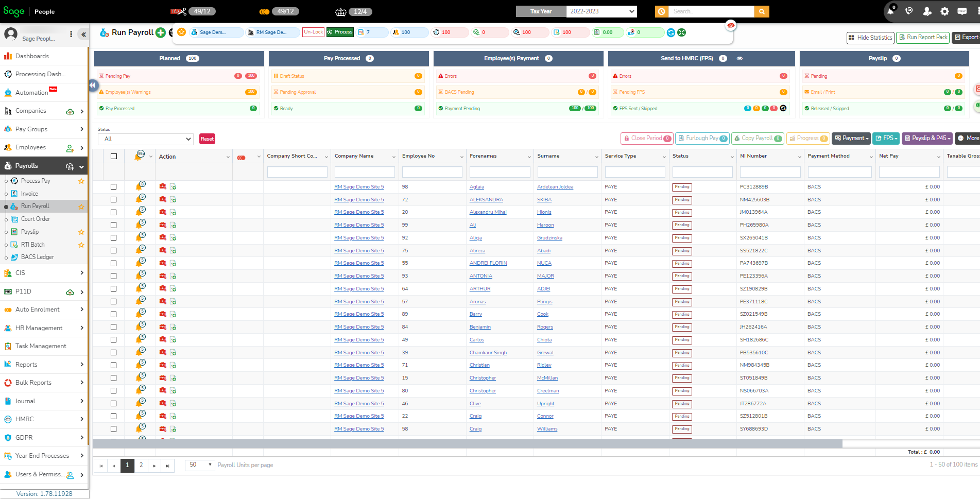Tick the checkbox for ALEKSANDRA SKIBA

(113, 199)
